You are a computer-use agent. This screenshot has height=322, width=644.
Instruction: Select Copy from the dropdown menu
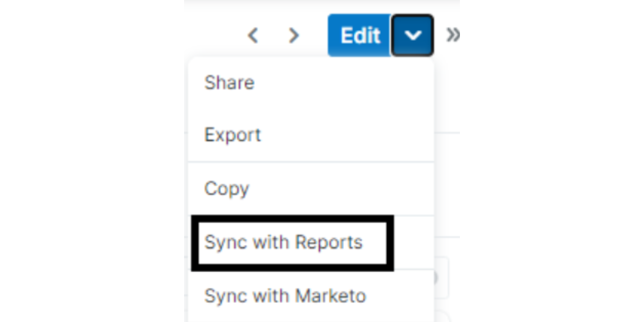coord(226,188)
